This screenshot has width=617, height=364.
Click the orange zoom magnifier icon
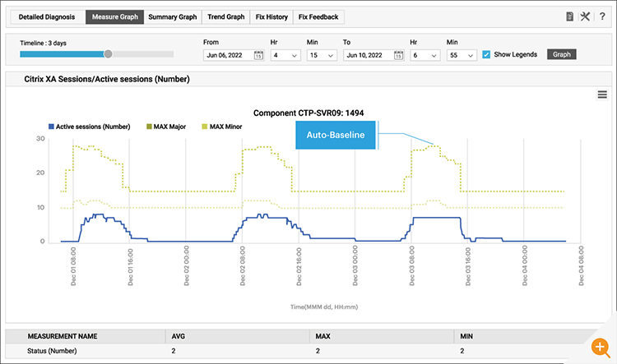click(x=601, y=348)
